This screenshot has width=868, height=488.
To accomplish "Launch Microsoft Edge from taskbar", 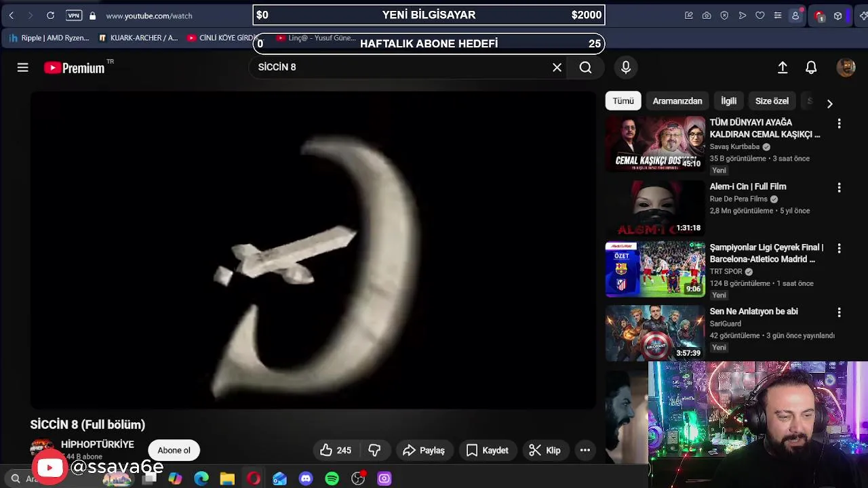I will click(201, 479).
